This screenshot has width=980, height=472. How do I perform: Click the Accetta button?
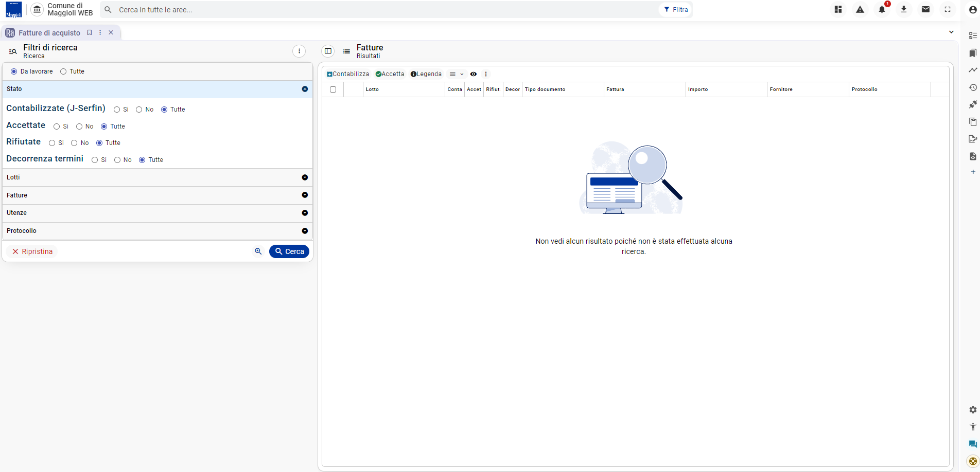(x=390, y=74)
